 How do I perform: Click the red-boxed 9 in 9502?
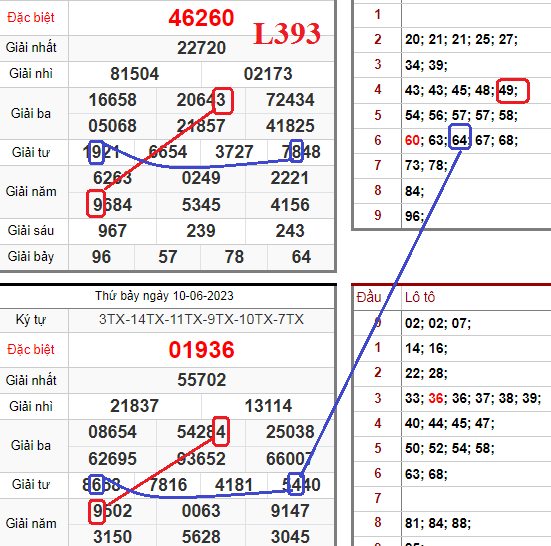click(97, 511)
